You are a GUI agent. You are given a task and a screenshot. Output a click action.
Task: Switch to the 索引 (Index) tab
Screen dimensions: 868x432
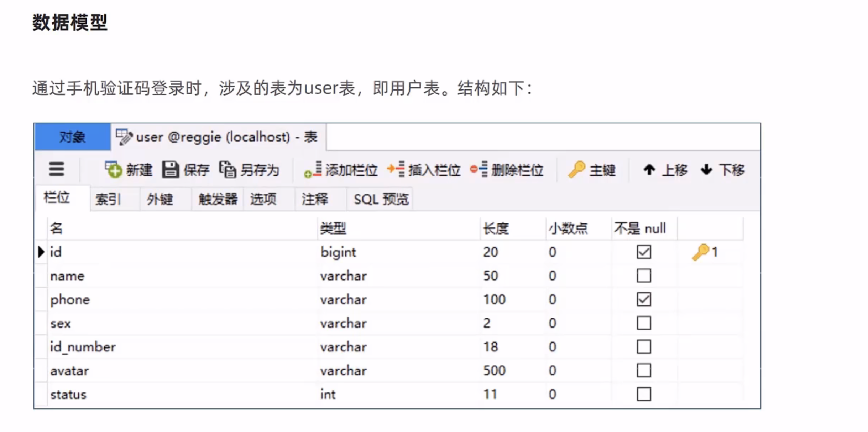(108, 199)
